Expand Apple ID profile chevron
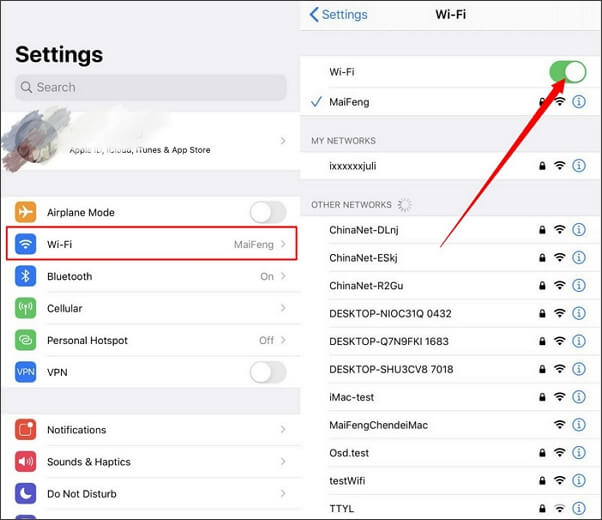 tap(283, 141)
